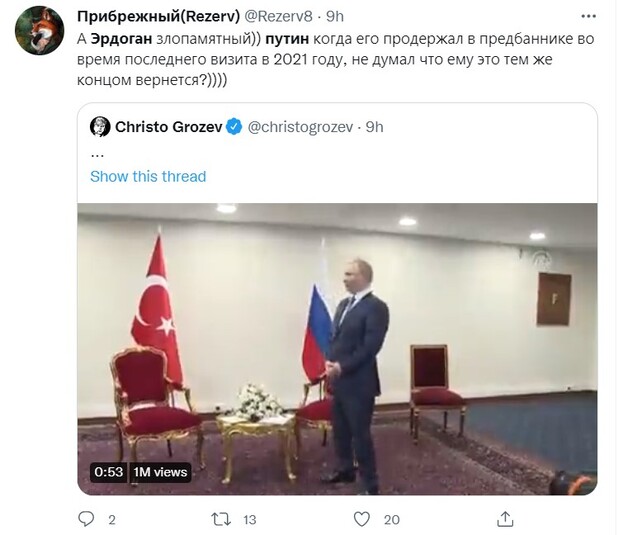
Task: Play the embedded video of the two flags
Action: (x=337, y=348)
